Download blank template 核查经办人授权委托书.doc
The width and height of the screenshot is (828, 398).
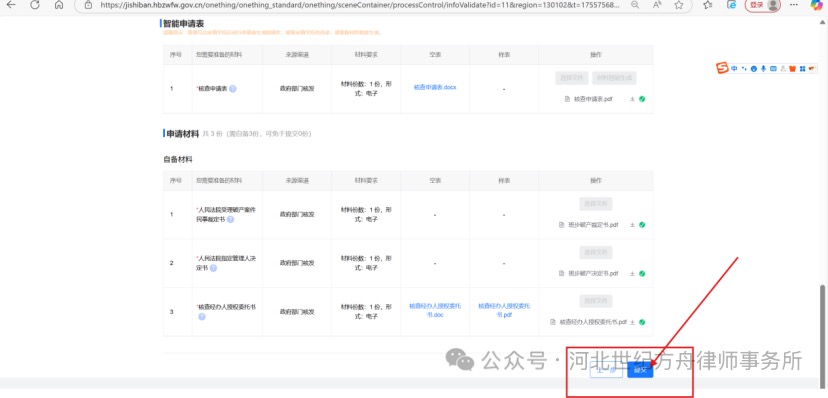pos(435,310)
